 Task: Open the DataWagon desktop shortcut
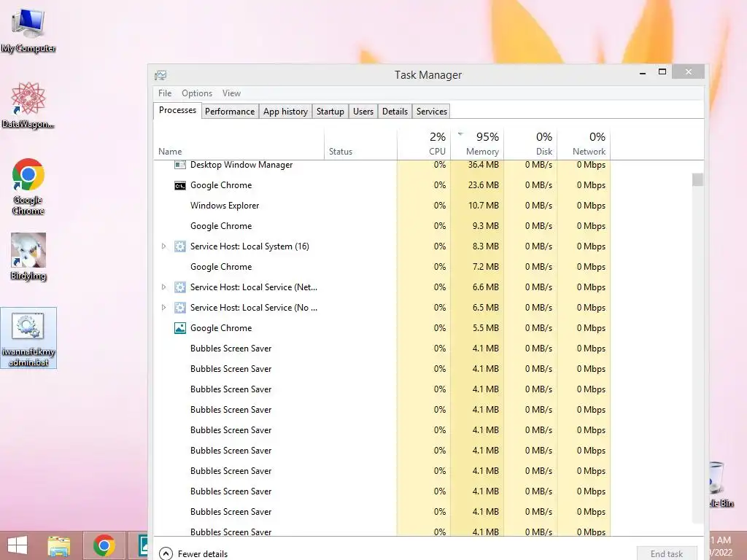click(28, 105)
